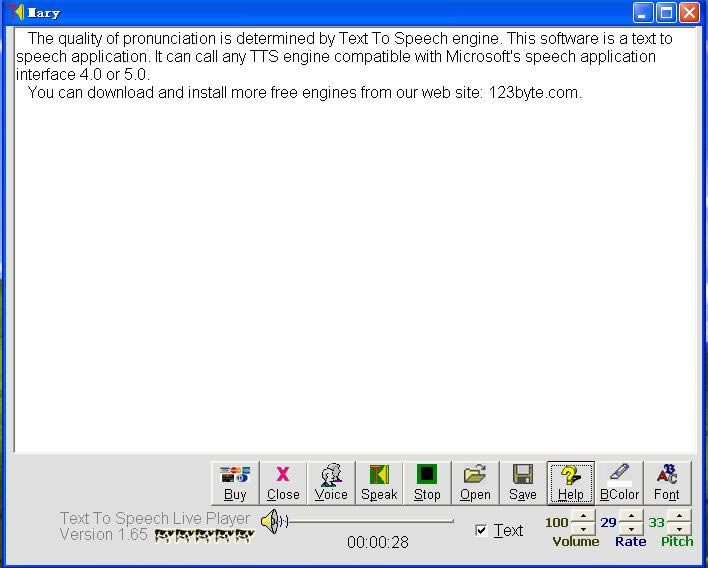
Task: Click the 123byte.com text in the document
Action: coord(534,93)
